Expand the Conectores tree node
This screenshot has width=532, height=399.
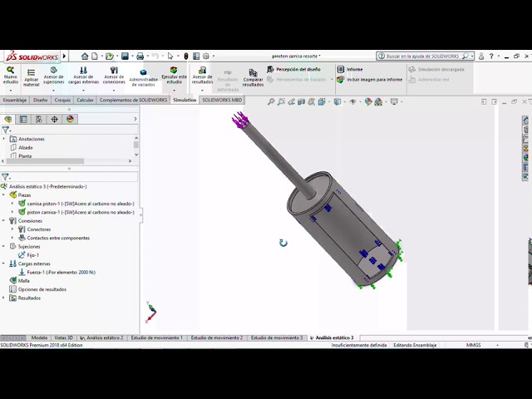[12, 229]
